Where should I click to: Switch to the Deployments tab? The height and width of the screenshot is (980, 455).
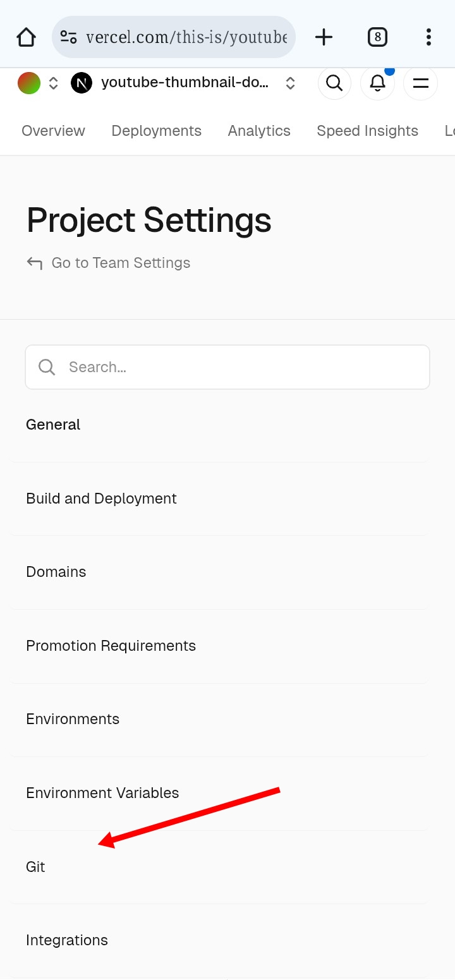tap(156, 131)
